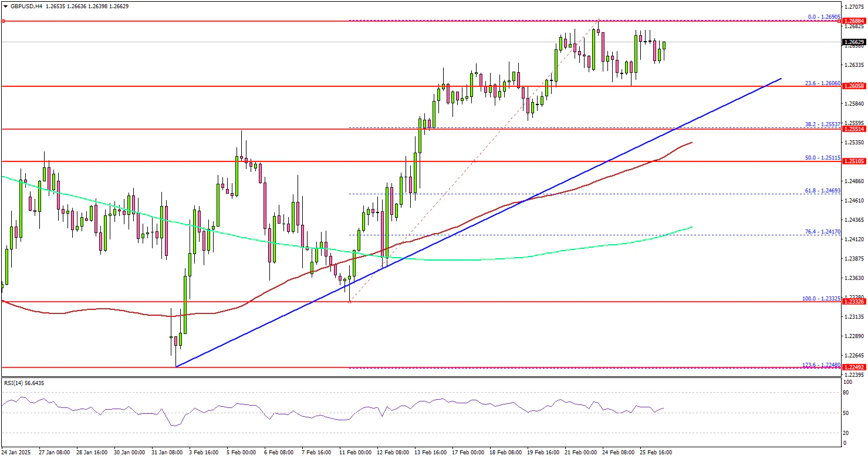Click the dropdown triangle beside GBPUSD,H4

4,6
